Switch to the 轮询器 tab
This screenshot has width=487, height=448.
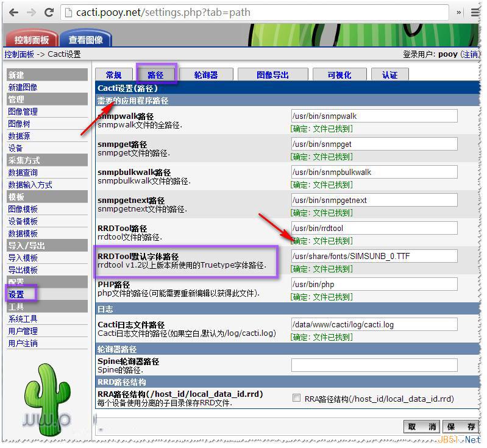click(205, 75)
